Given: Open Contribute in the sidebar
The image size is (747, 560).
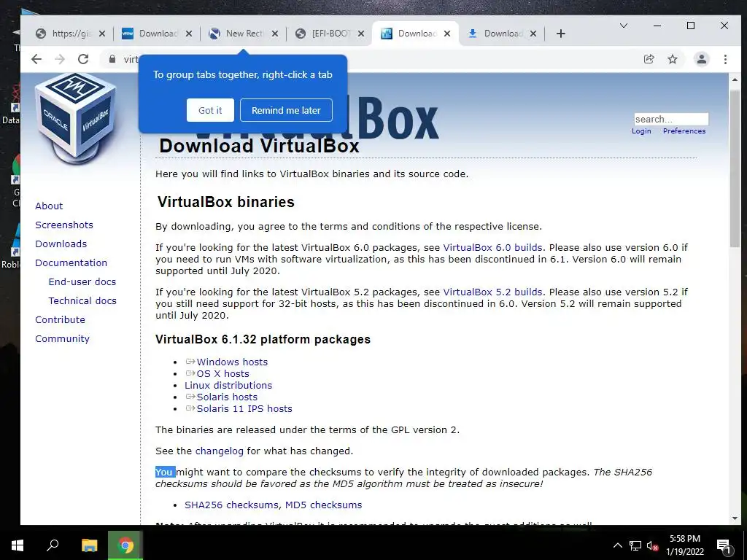Looking at the screenshot, I should pyautogui.click(x=60, y=320).
